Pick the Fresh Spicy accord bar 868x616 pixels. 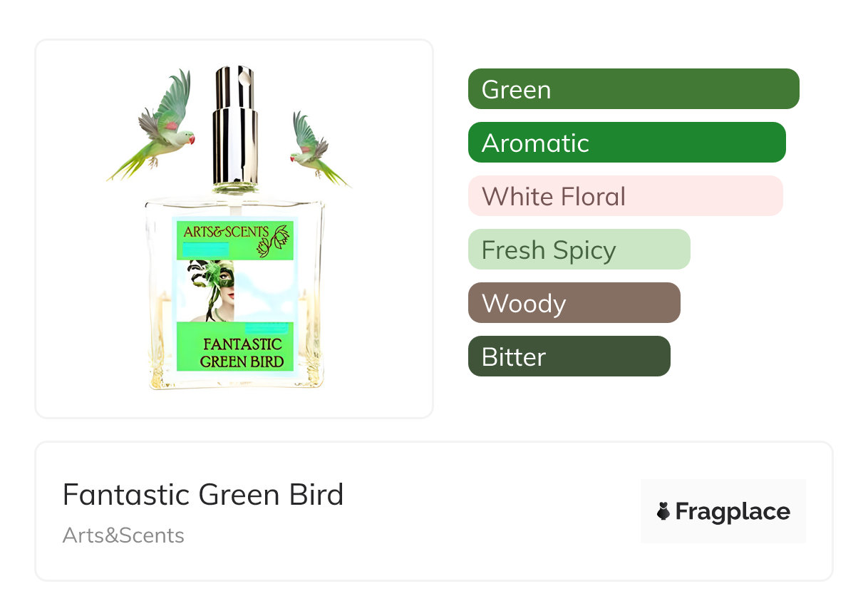(x=579, y=250)
